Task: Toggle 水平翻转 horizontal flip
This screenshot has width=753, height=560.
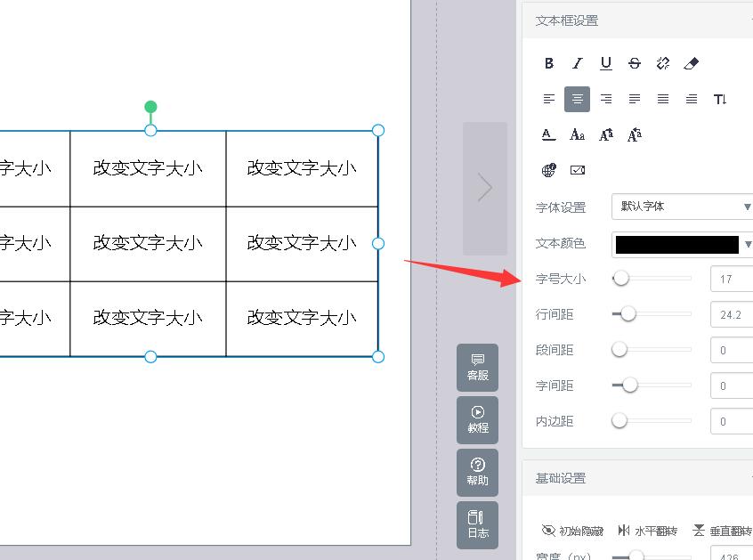Action: (648, 531)
